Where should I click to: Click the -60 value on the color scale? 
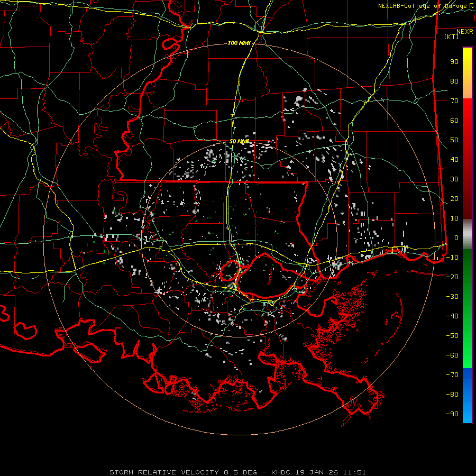[452, 355]
